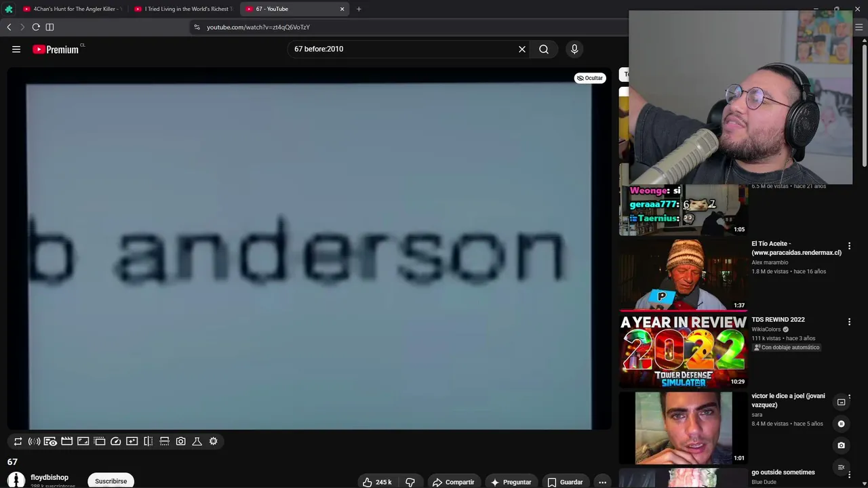This screenshot has height=488, width=868.
Task: Open the 'El Tío Aceite' video thumbnail
Action: [x=683, y=274]
